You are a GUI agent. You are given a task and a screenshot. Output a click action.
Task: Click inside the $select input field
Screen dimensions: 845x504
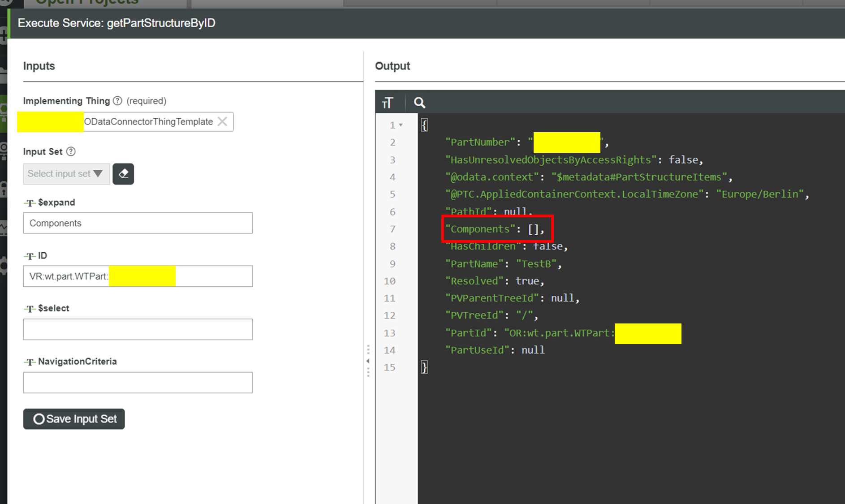pyautogui.click(x=137, y=329)
